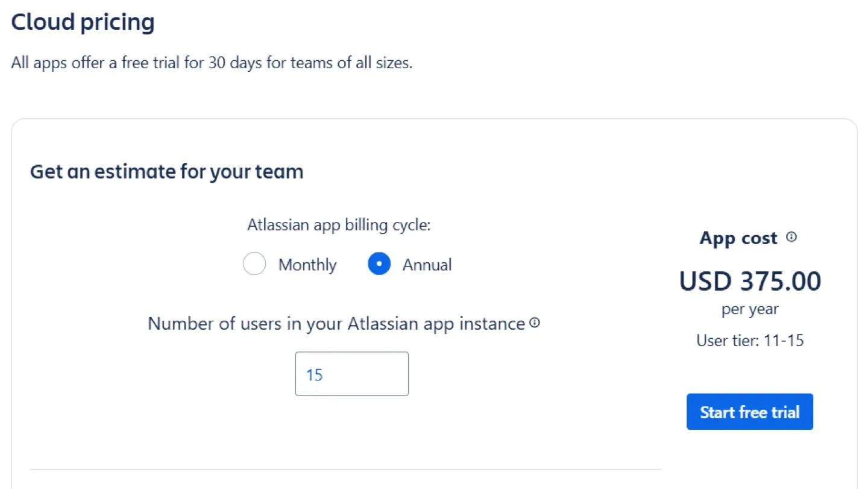Click the blue Start free trial button
The height and width of the screenshot is (489, 868).
(749, 411)
